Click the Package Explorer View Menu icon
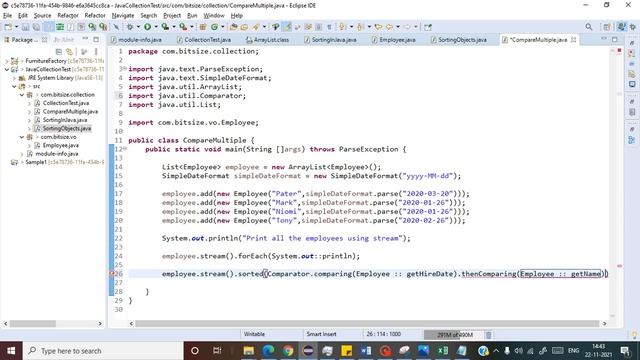This screenshot has height=360, width=640. (x=96, y=51)
